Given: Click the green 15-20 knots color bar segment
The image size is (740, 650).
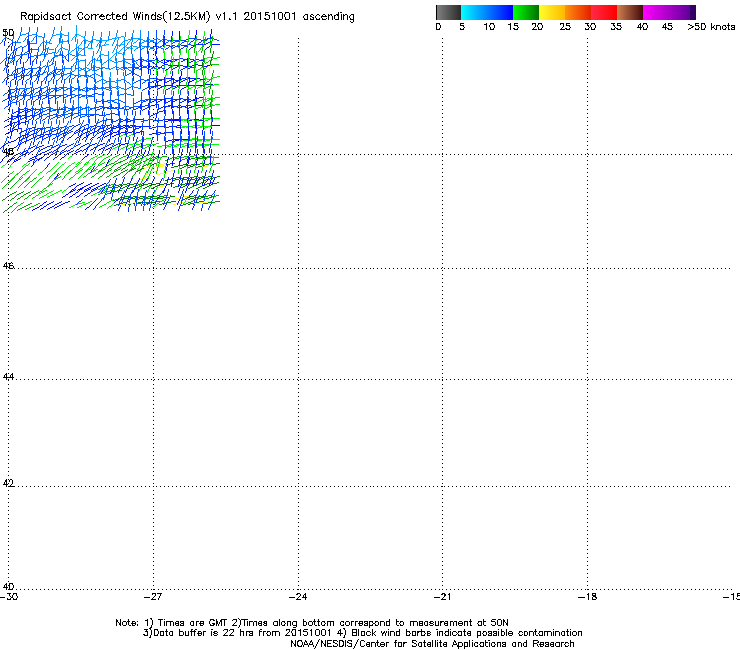Looking at the screenshot, I should [x=526, y=12].
